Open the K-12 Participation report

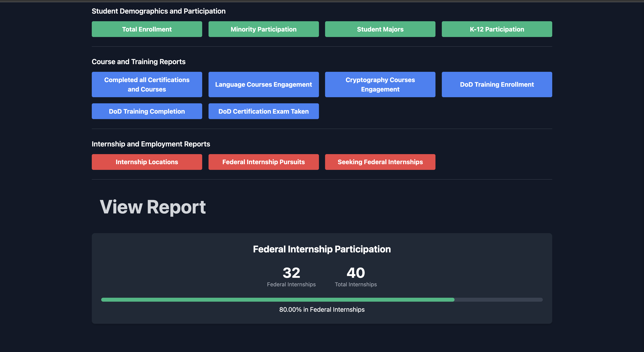pyautogui.click(x=497, y=29)
